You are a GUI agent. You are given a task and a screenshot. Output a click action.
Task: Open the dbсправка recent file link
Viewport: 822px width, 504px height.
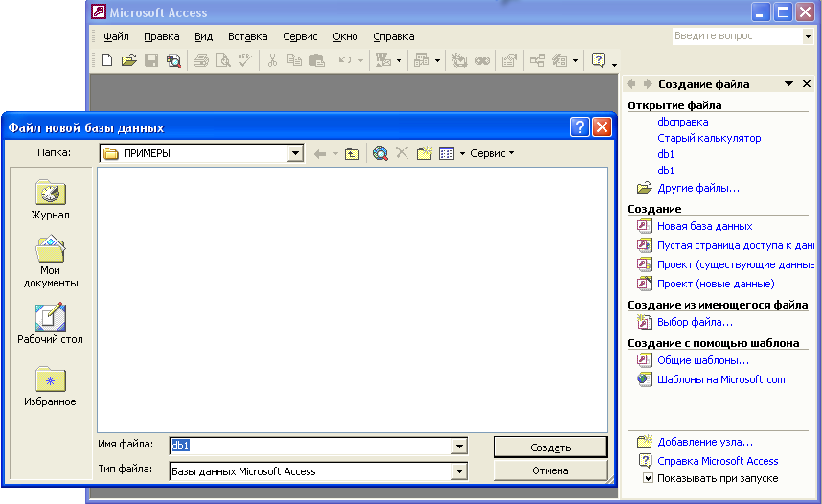(682, 122)
